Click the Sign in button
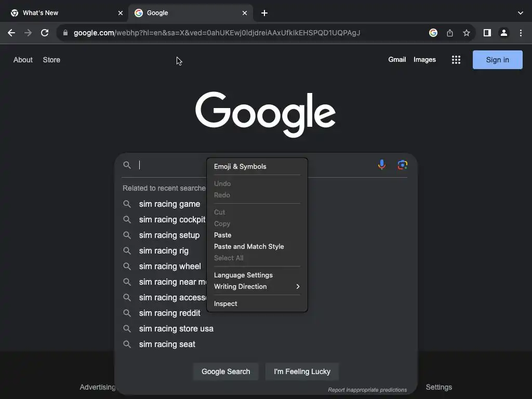The height and width of the screenshot is (399, 532). point(497,60)
